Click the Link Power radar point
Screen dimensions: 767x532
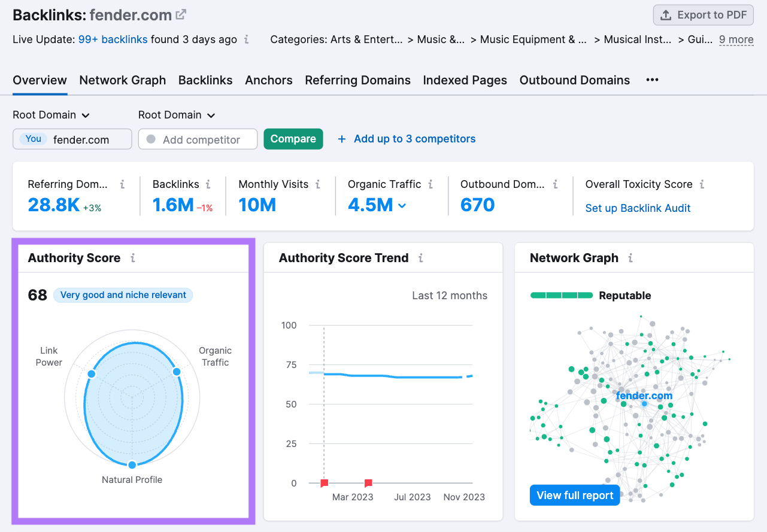[x=92, y=374]
